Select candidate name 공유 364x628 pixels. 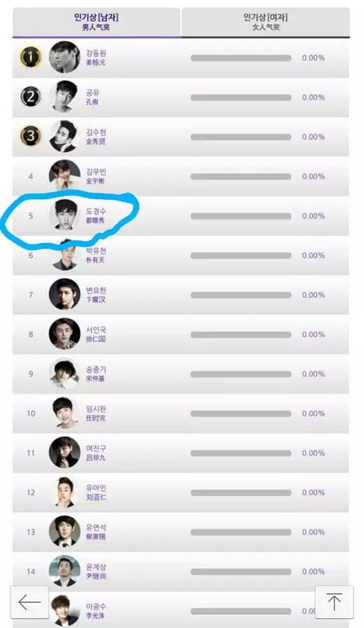pos(93,93)
